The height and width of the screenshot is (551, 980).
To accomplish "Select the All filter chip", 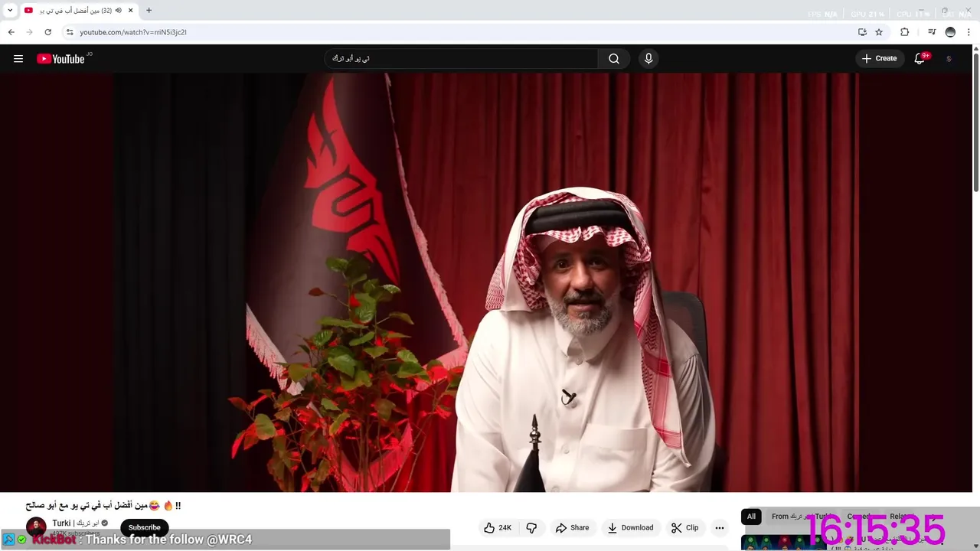I will [x=751, y=517].
